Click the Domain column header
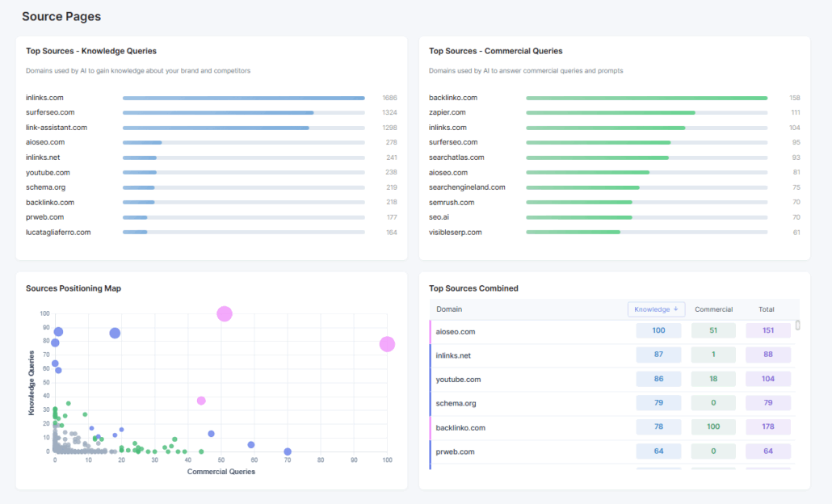832x504 pixels. tap(449, 309)
